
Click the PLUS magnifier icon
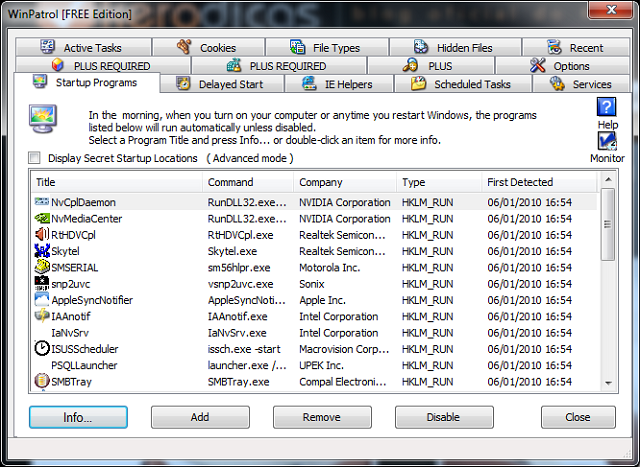(410, 65)
